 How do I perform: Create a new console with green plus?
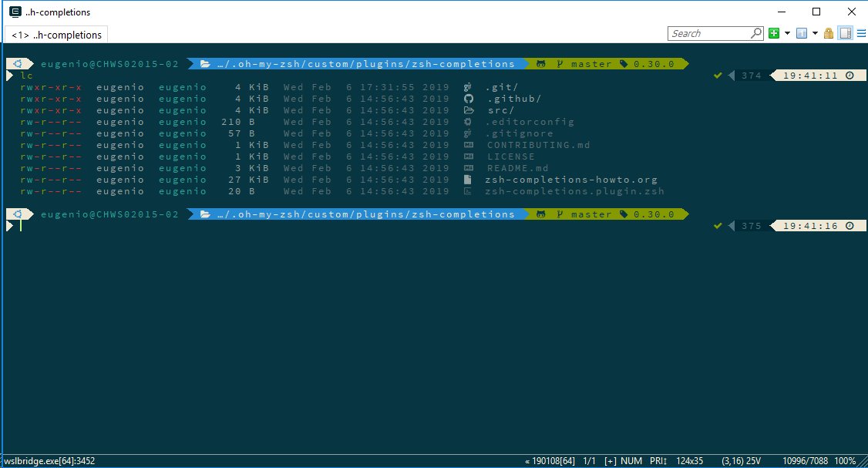(774, 33)
